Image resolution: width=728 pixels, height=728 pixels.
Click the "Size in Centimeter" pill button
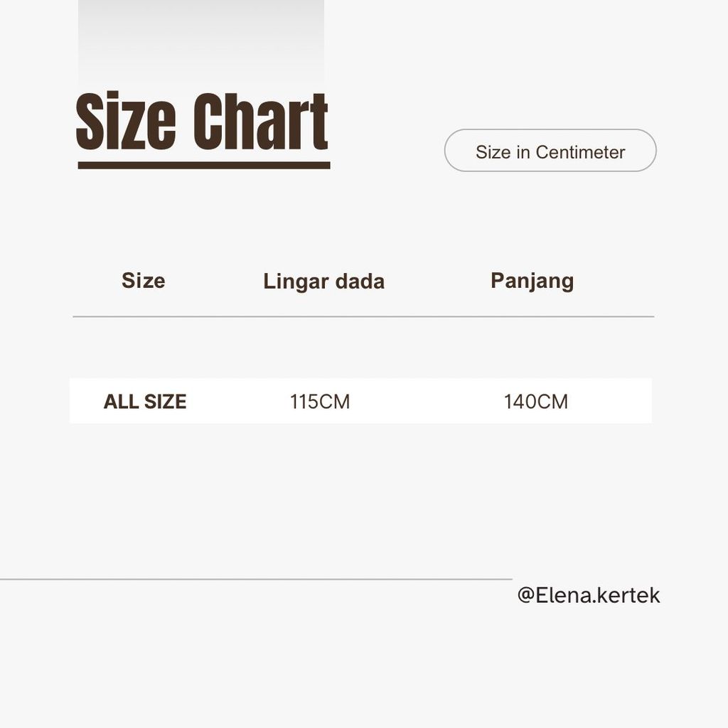550,151
